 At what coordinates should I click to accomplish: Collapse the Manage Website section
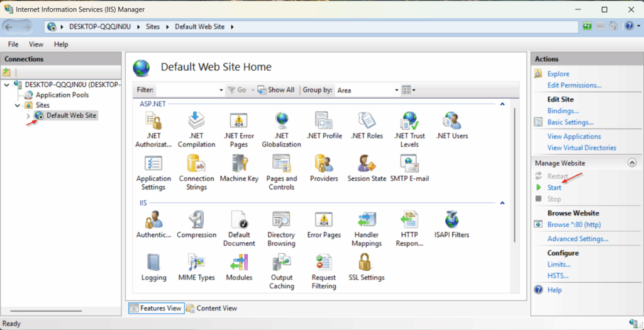pos(632,163)
